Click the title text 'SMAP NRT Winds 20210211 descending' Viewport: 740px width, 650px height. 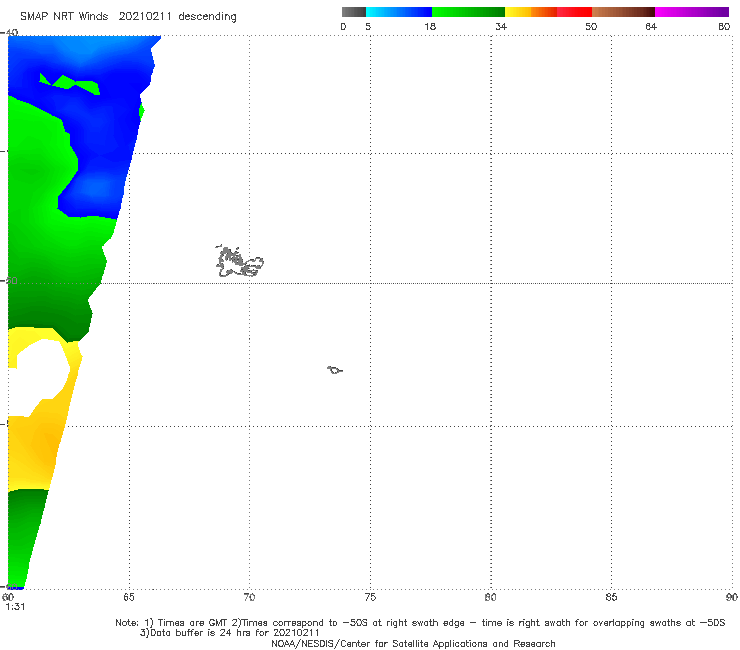pos(128,17)
